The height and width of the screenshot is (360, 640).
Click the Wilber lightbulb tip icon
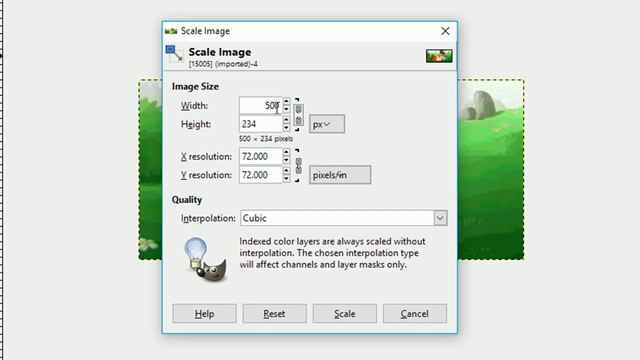point(205,260)
